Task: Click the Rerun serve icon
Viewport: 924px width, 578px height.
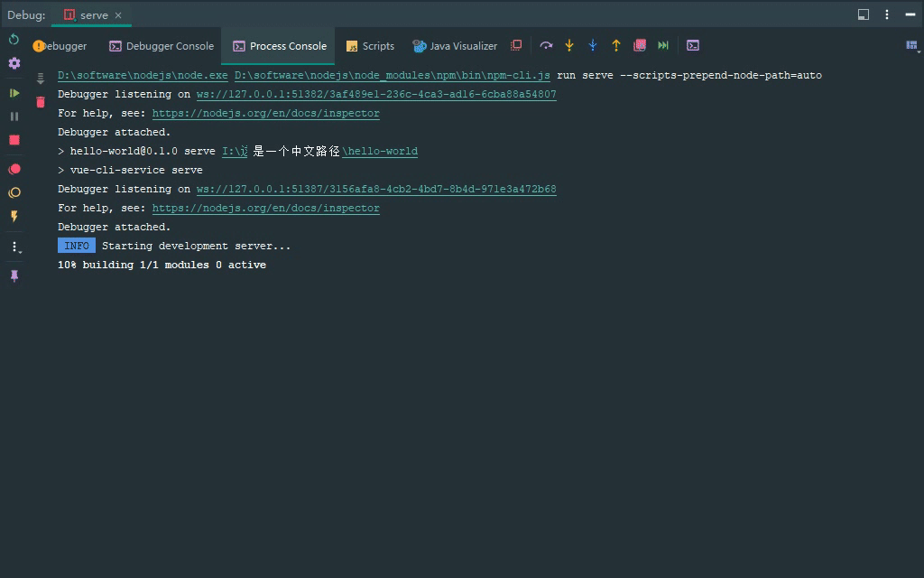Action: tap(14, 40)
